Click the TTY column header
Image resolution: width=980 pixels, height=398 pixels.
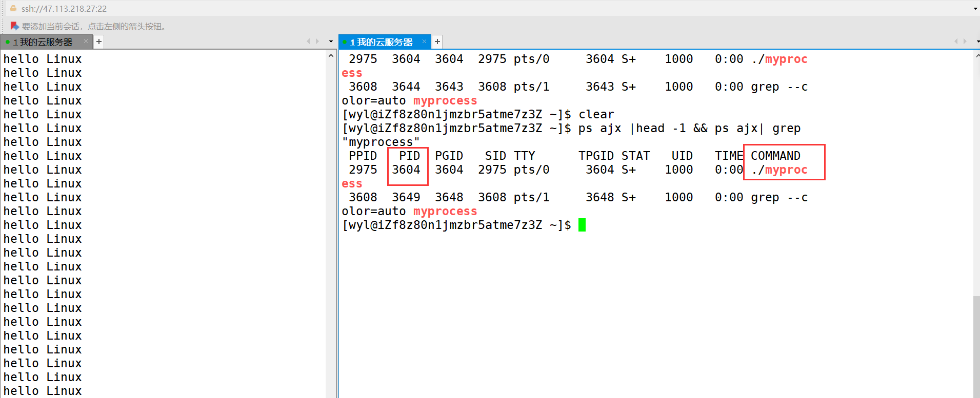coord(525,156)
